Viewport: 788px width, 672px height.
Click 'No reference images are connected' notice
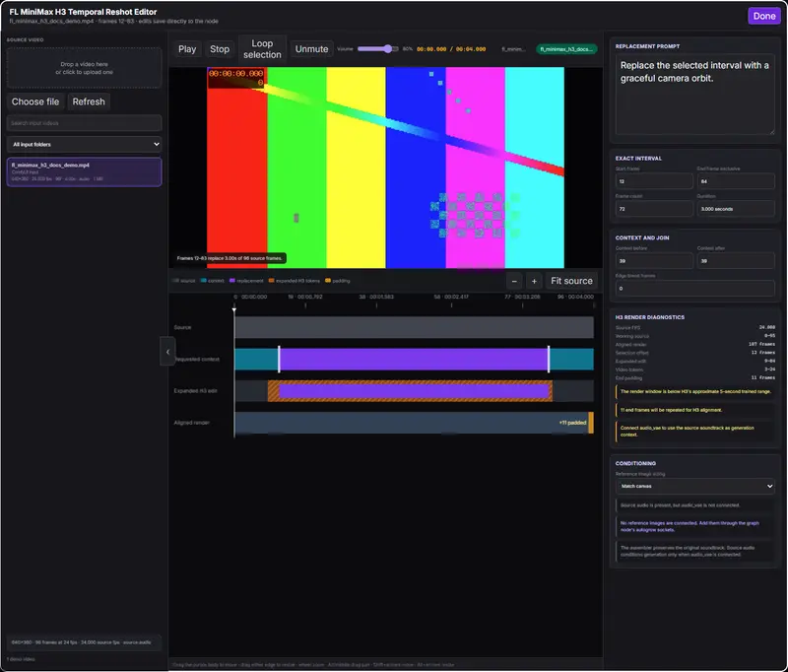(x=695, y=526)
